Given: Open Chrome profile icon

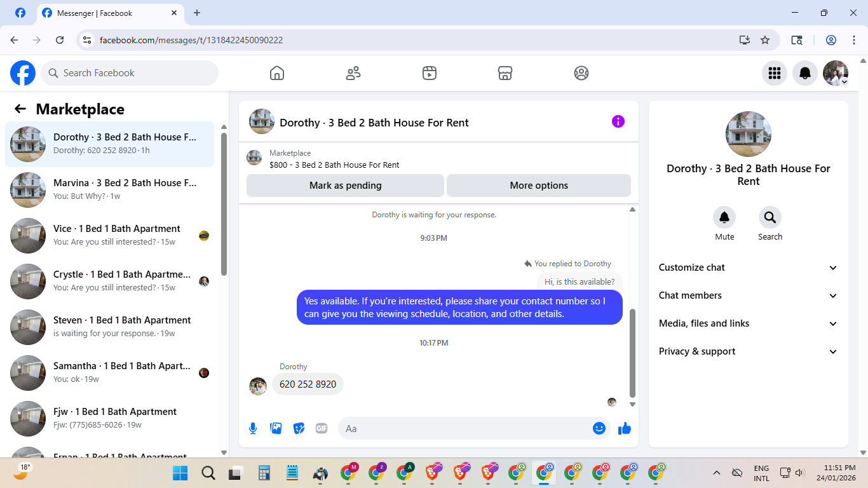Looking at the screenshot, I should click(x=831, y=40).
